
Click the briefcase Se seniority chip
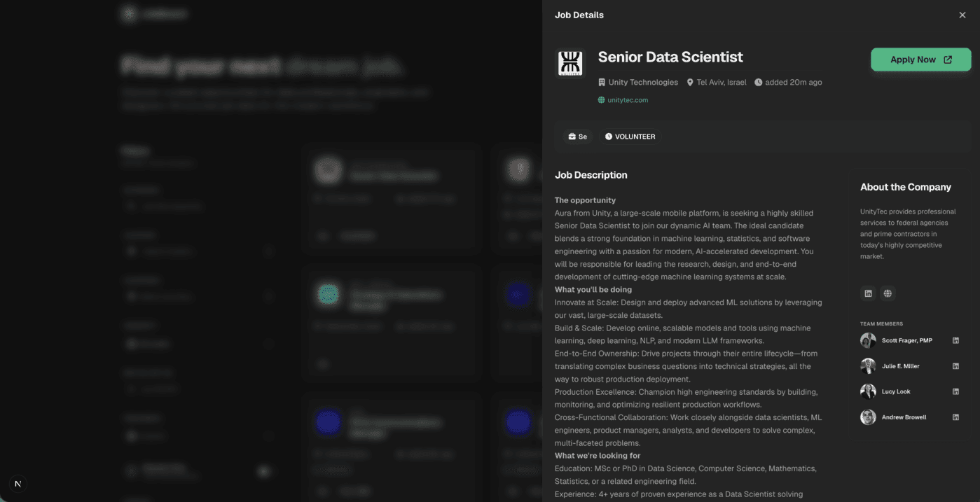[578, 137]
